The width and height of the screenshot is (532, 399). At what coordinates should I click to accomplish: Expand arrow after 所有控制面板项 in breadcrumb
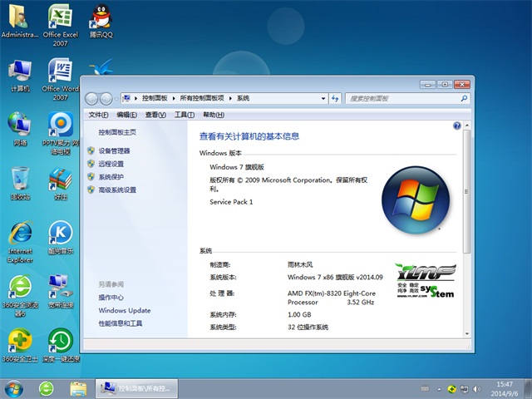point(230,98)
